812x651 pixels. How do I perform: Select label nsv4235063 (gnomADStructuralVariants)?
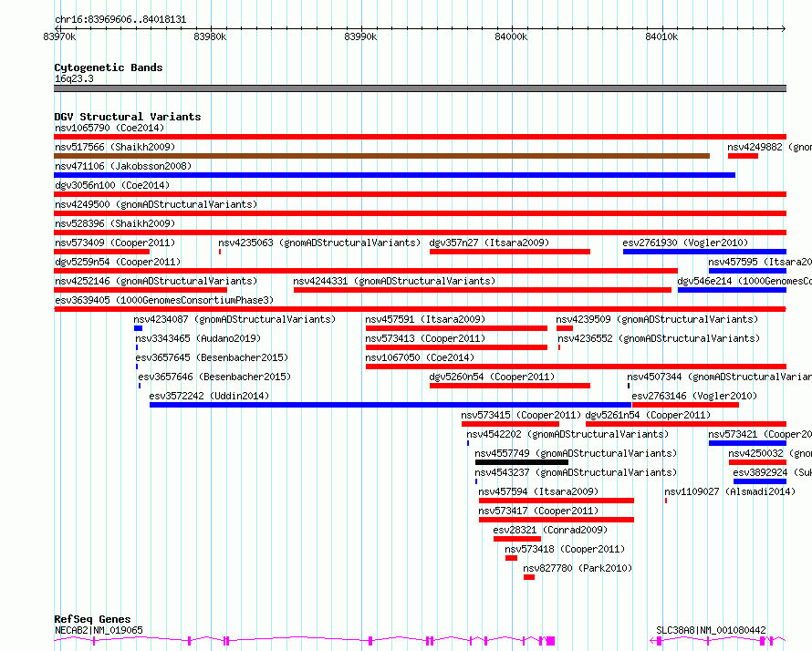point(319,243)
